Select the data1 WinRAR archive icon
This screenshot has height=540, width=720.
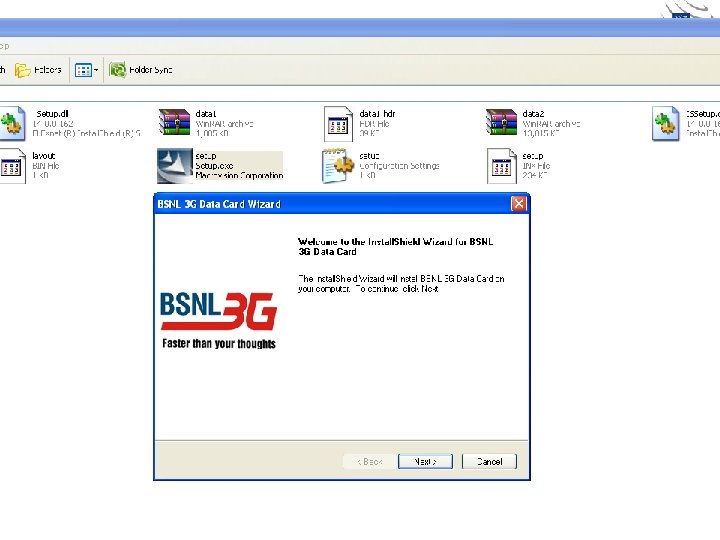pos(174,122)
